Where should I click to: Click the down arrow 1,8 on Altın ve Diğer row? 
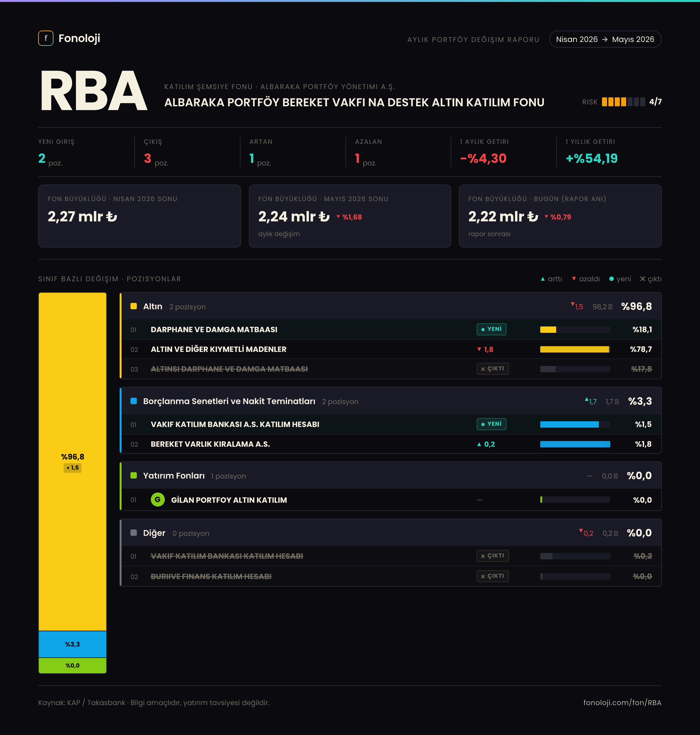(x=485, y=349)
